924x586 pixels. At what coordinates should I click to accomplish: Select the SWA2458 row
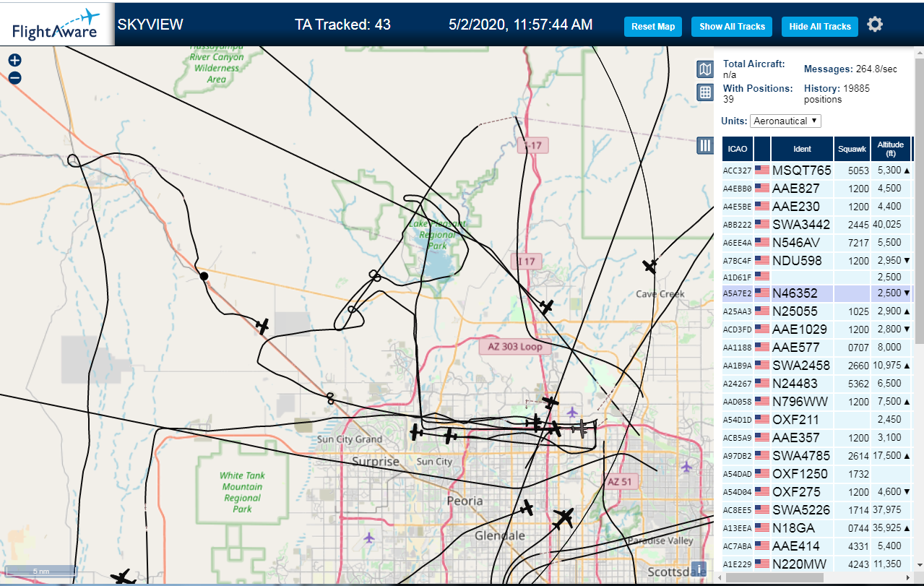tap(817, 366)
